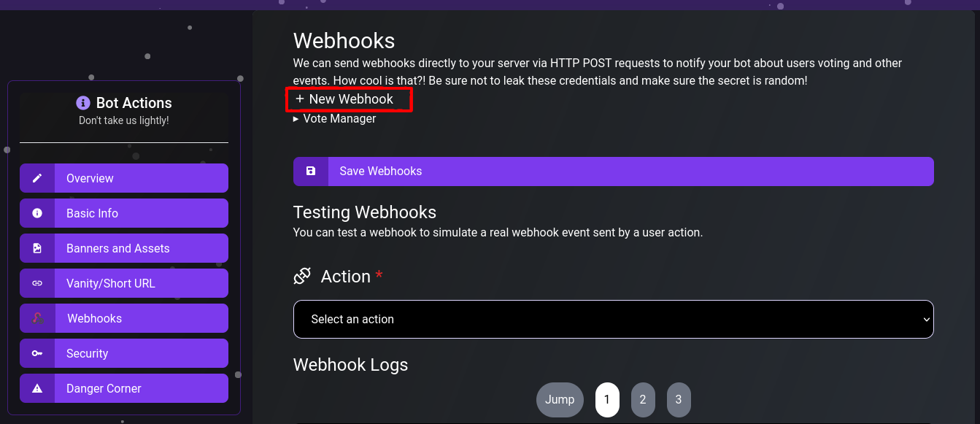Screen dimensions: 980x424
Task: Go to page 2 of Webhook Logs
Action: pos(643,399)
